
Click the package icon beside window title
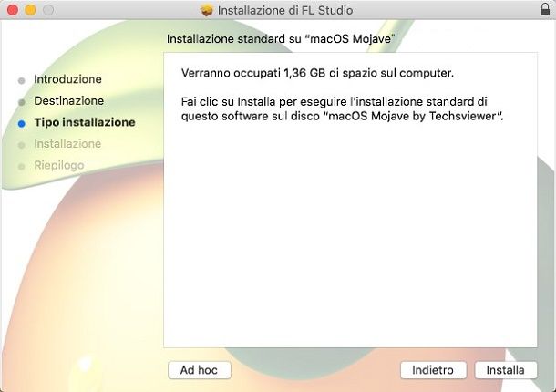206,10
